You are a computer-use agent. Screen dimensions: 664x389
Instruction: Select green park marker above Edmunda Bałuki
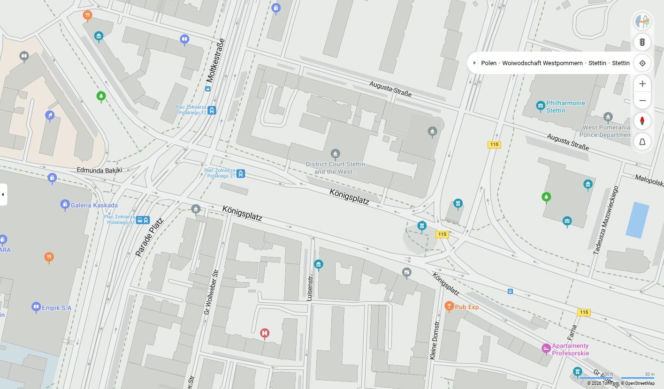click(101, 97)
